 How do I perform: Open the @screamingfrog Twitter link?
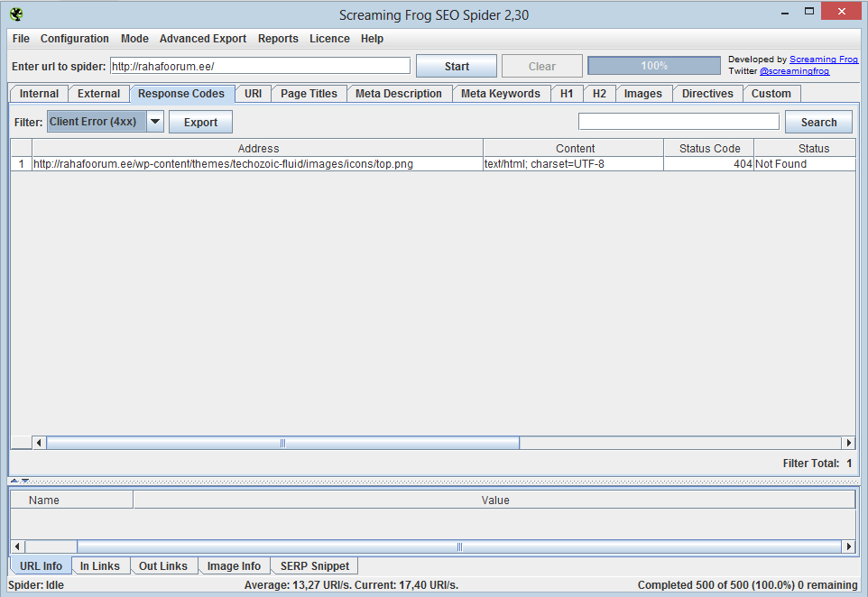click(x=794, y=71)
